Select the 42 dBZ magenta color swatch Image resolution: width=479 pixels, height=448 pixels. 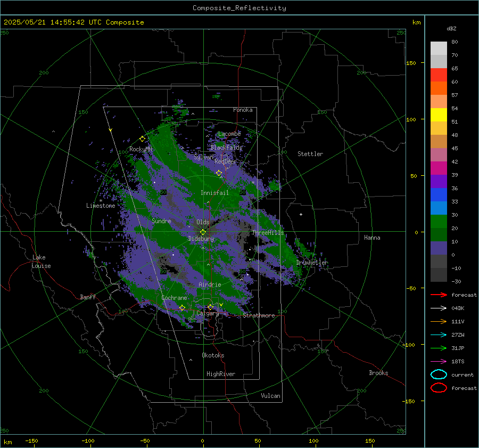[x=439, y=168]
